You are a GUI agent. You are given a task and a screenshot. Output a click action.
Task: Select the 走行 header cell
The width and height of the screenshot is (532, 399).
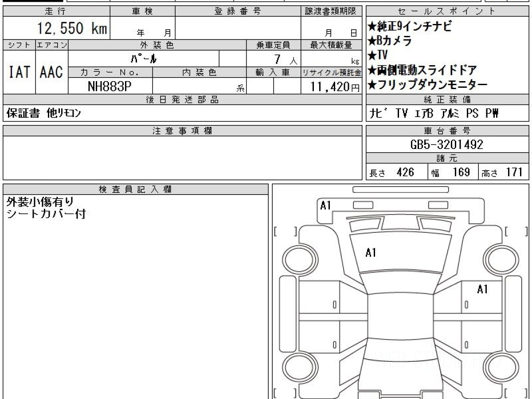[56, 12]
